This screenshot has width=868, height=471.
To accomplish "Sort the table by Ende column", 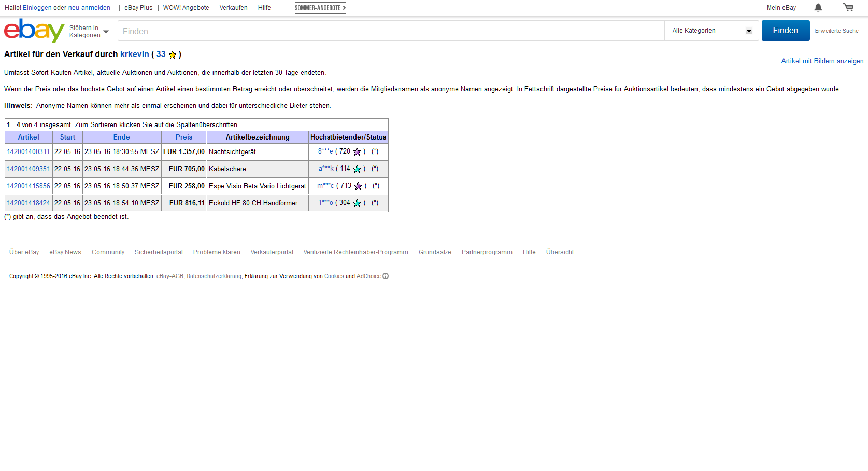I will coord(121,137).
